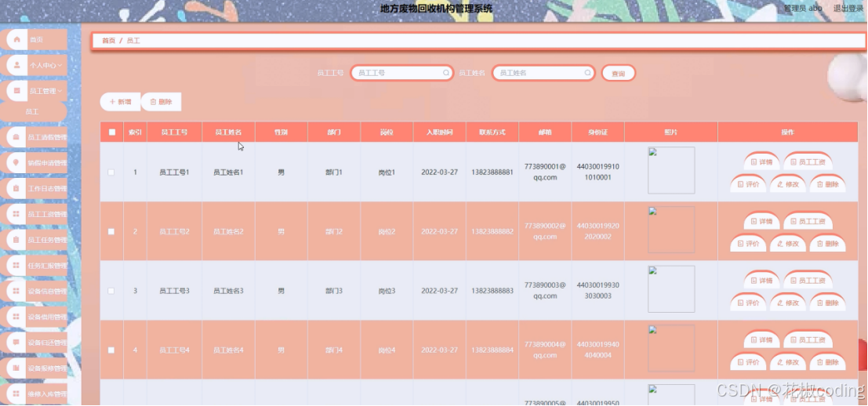Screen dimensions: 868x406
Task: Open 员工工资 for employee 员工姓名1
Action: coord(808,162)
